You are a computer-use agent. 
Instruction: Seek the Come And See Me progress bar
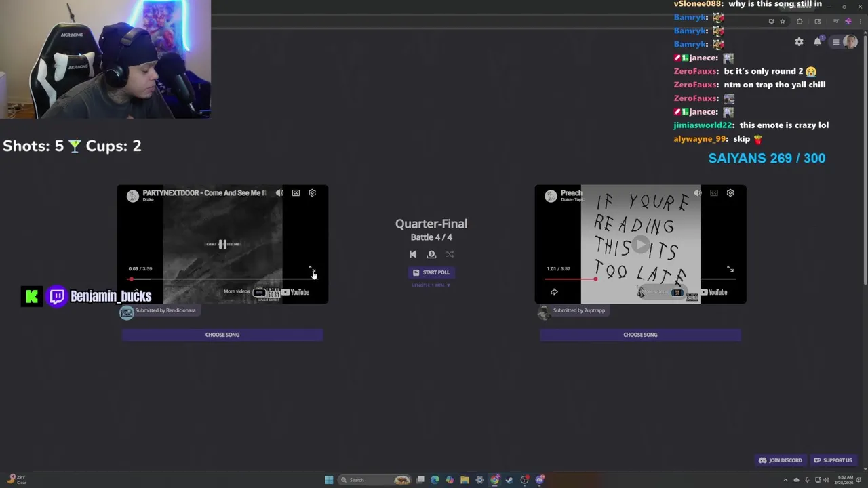click(x=222, y=279)
